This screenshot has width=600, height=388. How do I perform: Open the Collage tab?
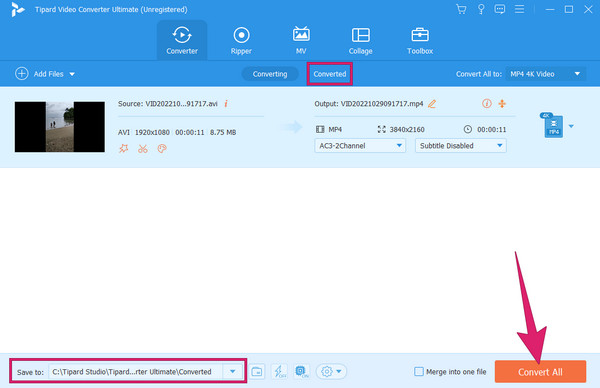tap(360, 40)
